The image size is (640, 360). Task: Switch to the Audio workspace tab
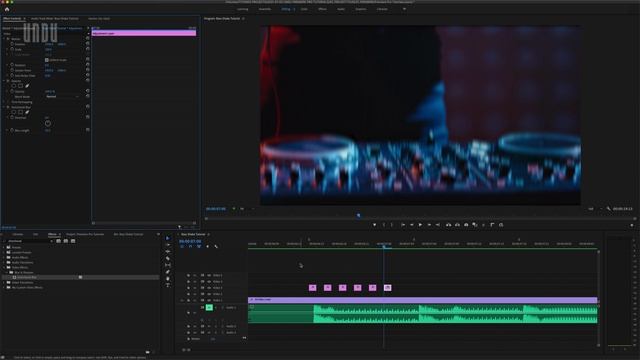tap(341, 9)
